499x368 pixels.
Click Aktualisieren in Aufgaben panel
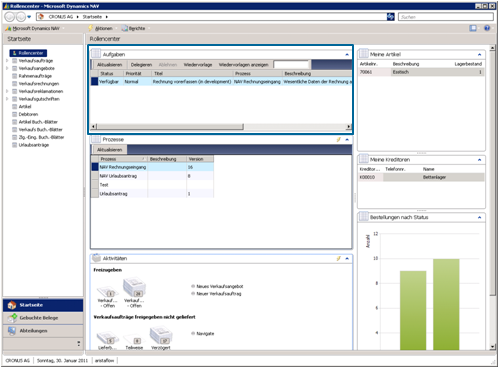(x=109, y=65)
